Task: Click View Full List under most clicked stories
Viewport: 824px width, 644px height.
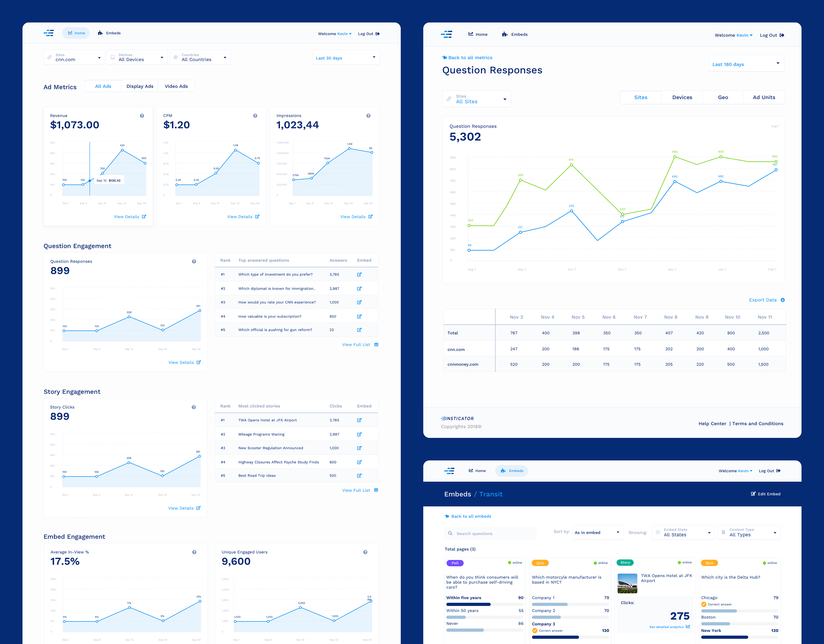Action: coord(360,490)
